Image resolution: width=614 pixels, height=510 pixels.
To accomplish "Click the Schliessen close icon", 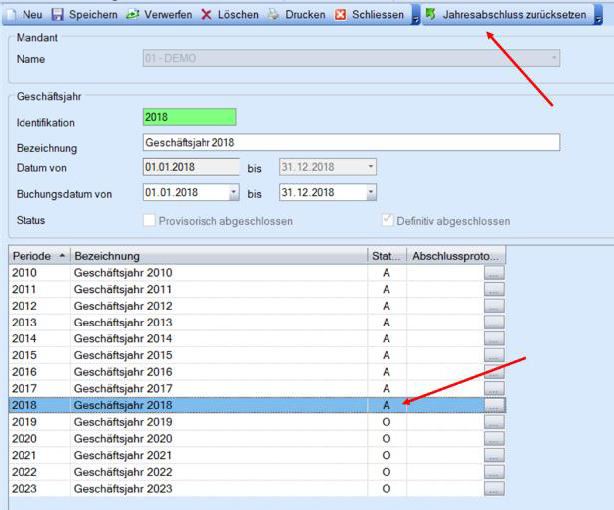I will click(x=341, y=15).
